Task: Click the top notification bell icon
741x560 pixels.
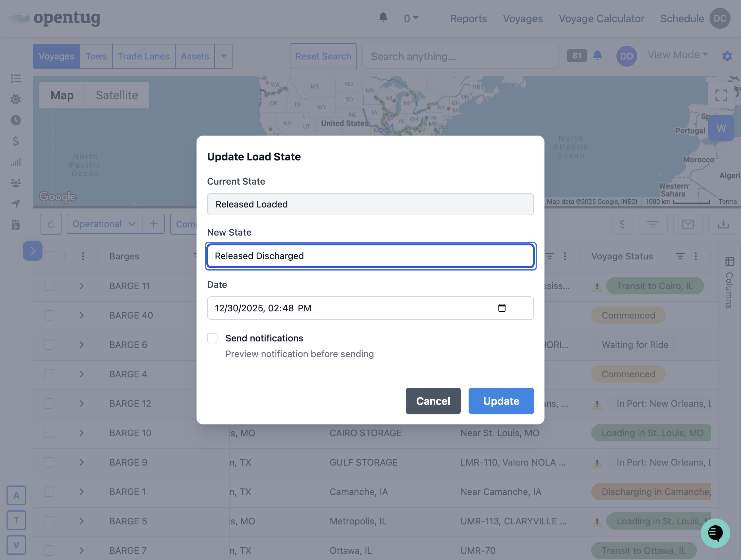Action: click(x=383, y=17)
